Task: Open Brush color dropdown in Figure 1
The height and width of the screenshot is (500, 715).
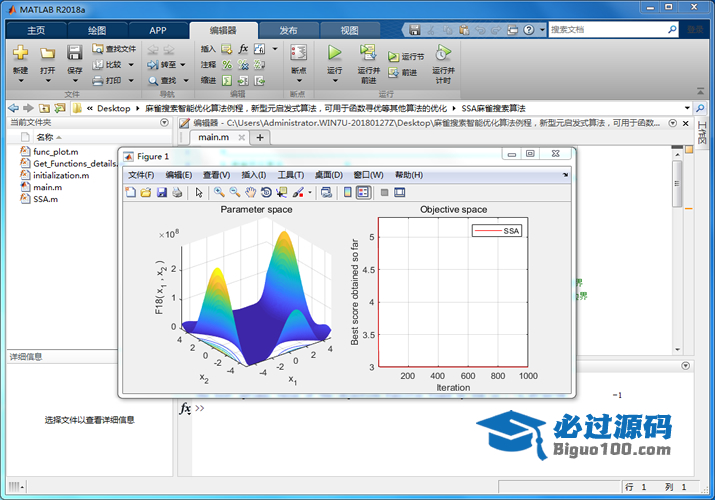Action: tap(310, 192)
